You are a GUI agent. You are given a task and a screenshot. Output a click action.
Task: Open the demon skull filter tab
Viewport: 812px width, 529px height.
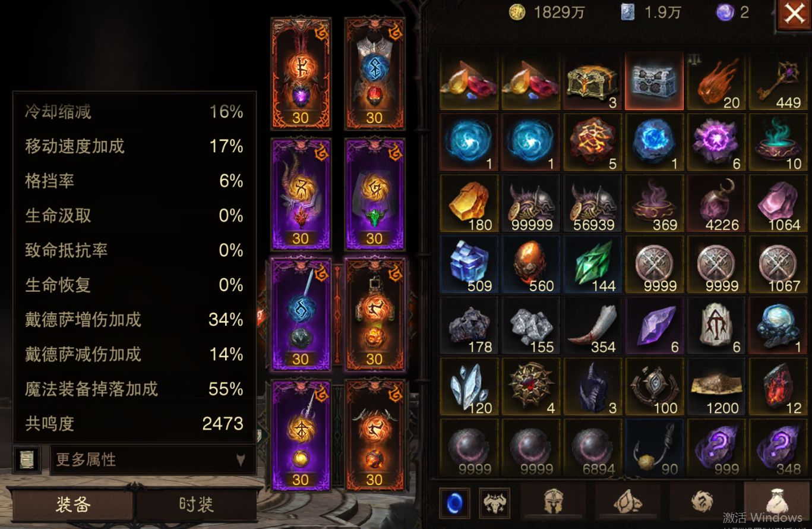coord(494,503)
